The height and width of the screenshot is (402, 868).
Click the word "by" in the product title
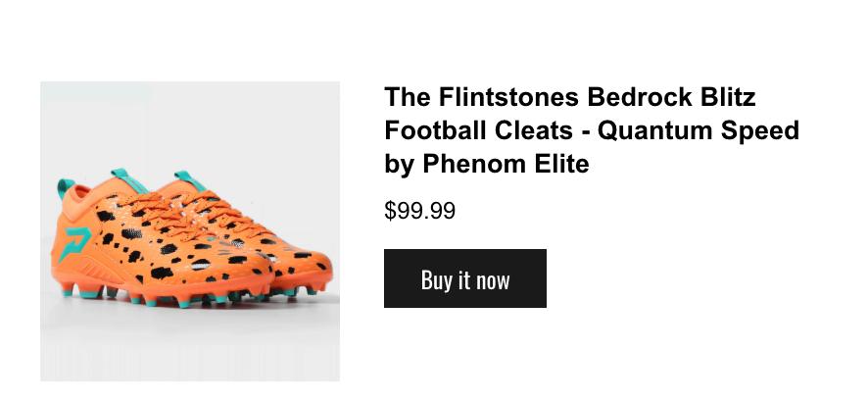coord(400,164)
